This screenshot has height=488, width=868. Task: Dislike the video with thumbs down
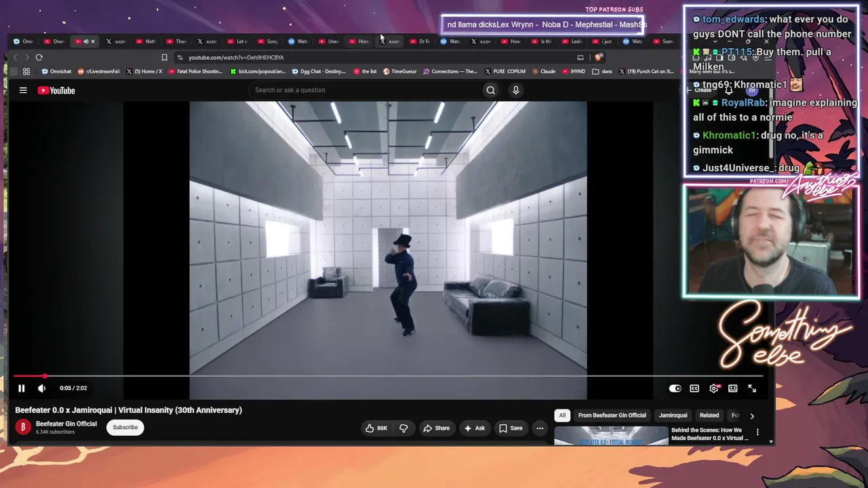click(x=403, y=428)
